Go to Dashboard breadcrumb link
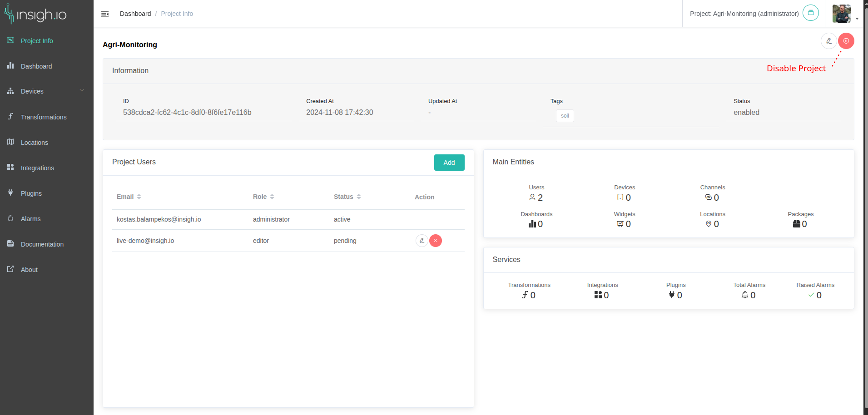Image resolution: width=868 pixels, height=415 pixels. point(135,14)
